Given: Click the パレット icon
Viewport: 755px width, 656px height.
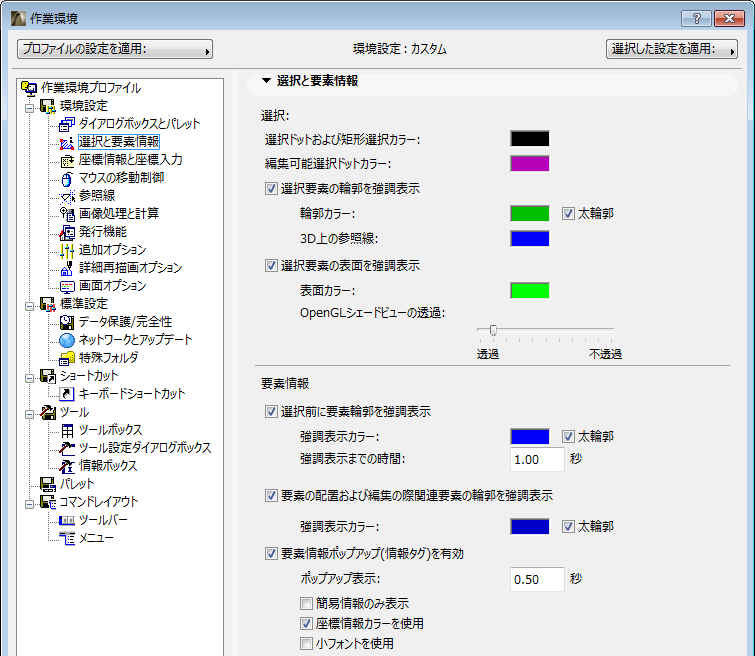Looking at the screenshot, I should tap(47, 484).
